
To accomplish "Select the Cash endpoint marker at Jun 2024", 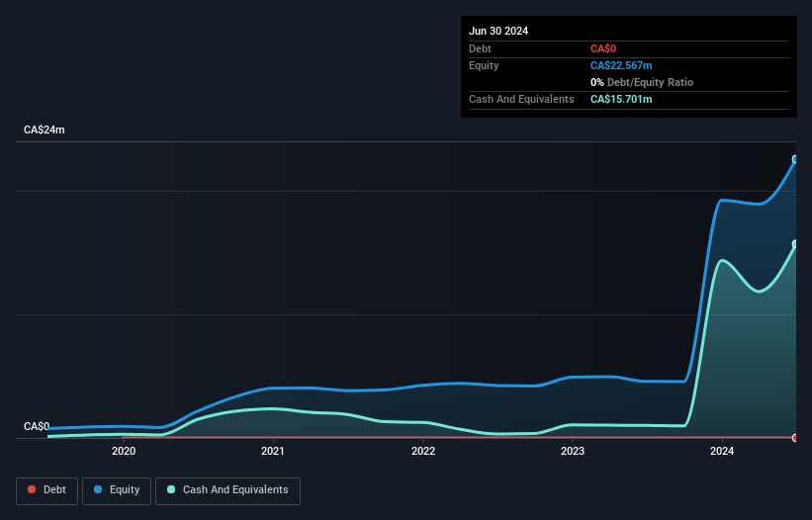I will tap(795, 244).
